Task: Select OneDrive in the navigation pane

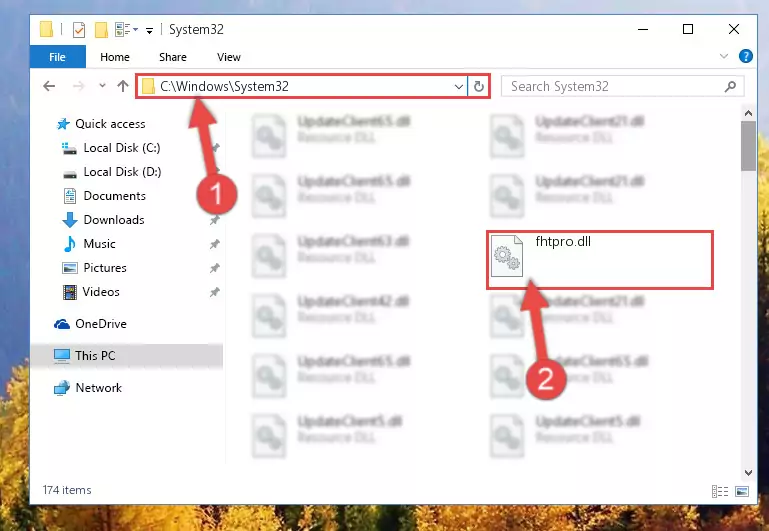Action: 101,324
